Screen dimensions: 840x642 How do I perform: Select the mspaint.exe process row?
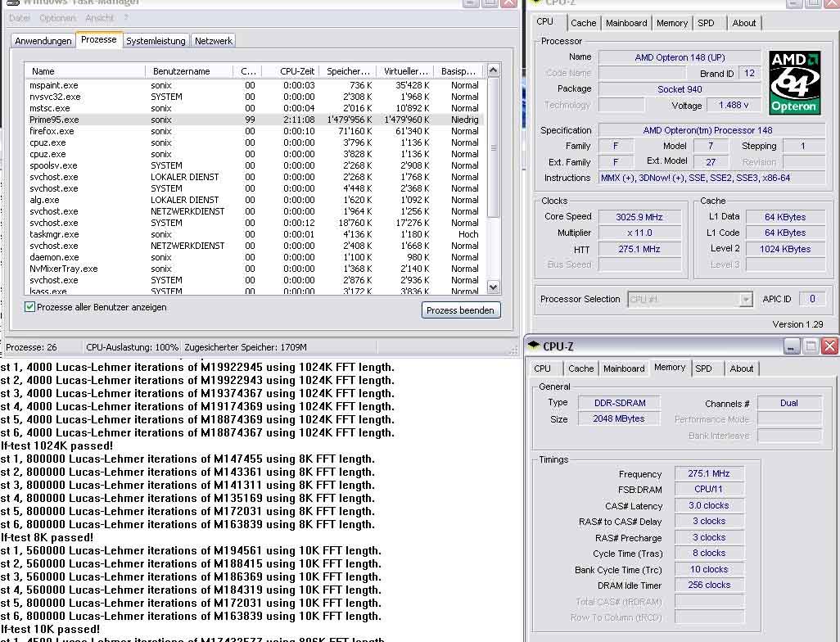pos(255,85)
